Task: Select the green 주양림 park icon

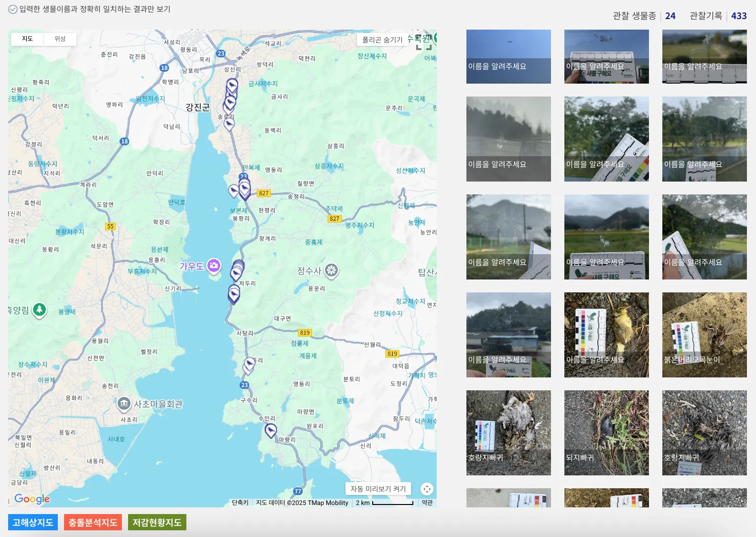Action: tap(40, 310)
